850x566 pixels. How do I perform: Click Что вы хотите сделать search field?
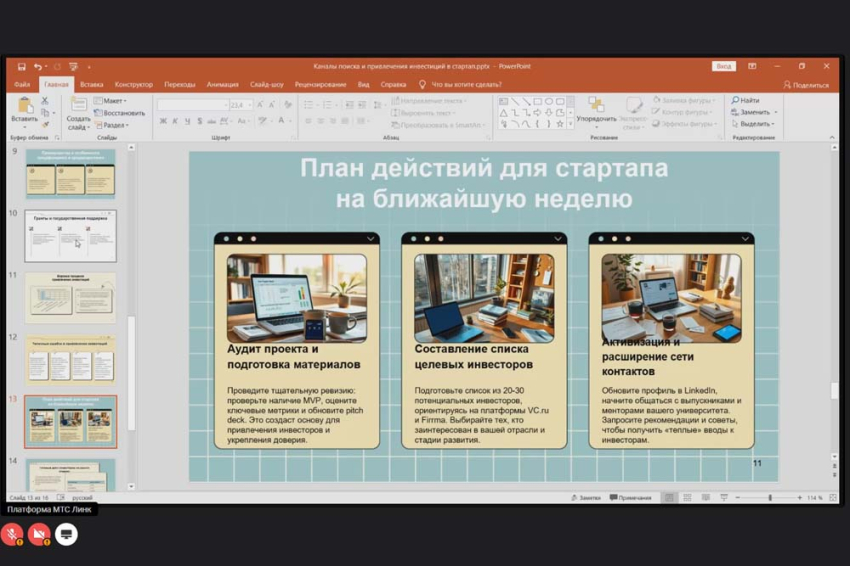[x=466, y=85]
